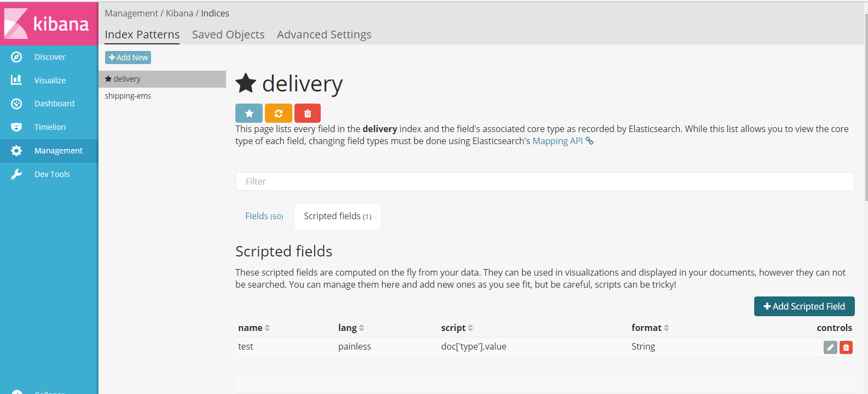
Task: Switch to Saved Objects tab
Action: tap(228, 35)
